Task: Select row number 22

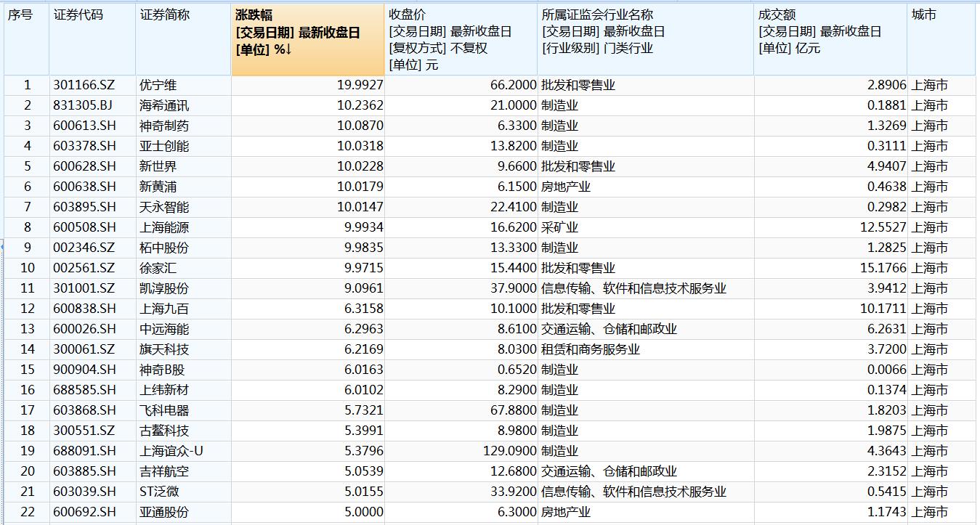Action: [x=28, y=512]
